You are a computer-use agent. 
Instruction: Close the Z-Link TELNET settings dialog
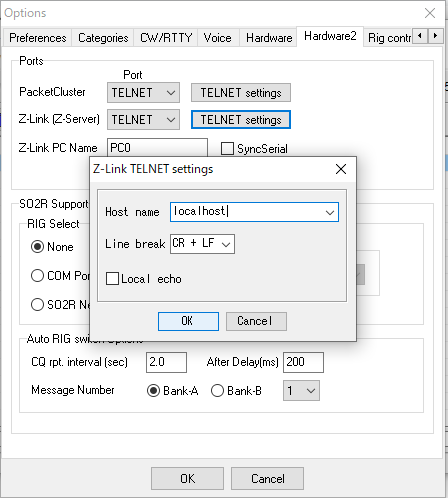(341, 169)
